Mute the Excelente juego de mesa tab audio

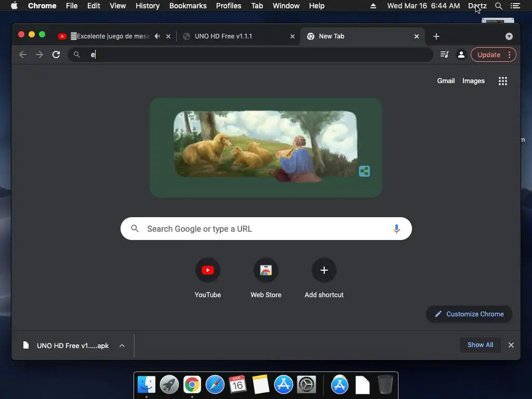click(x=157, y=36)
